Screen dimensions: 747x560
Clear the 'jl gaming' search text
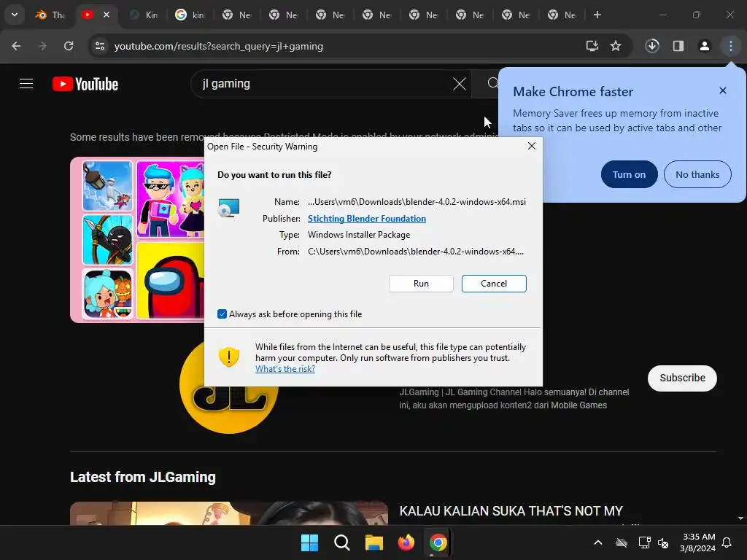(x=460, y=84)
